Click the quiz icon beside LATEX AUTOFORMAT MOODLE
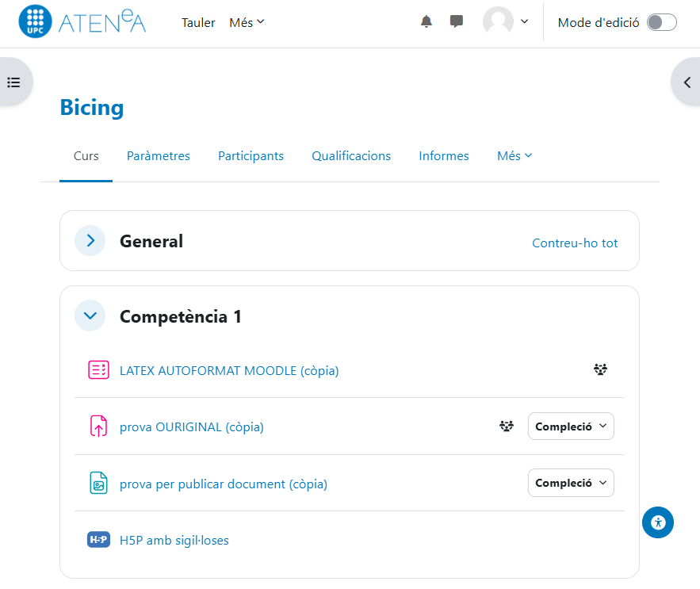The image size is (700, 589). [x=98, y=370]
